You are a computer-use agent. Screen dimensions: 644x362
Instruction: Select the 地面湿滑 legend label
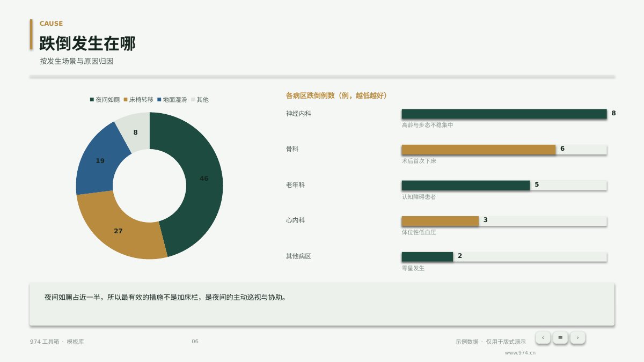175,100
